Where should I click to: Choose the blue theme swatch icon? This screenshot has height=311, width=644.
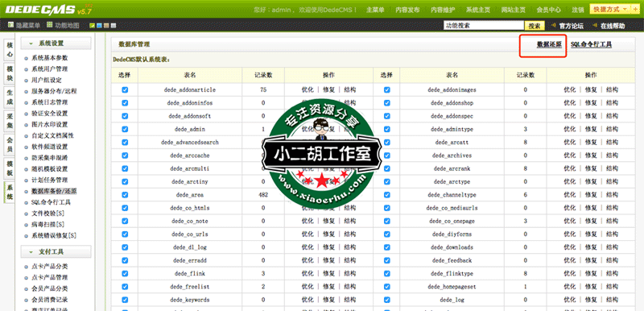(x=99, y=26)
